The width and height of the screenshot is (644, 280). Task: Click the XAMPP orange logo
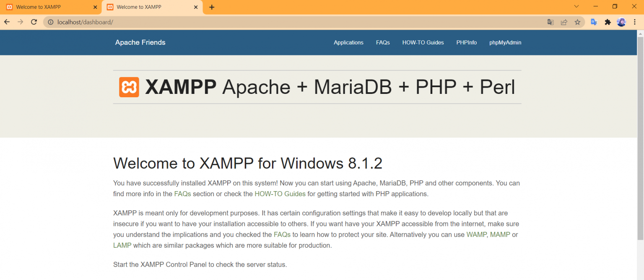click(x=129, y=87)
